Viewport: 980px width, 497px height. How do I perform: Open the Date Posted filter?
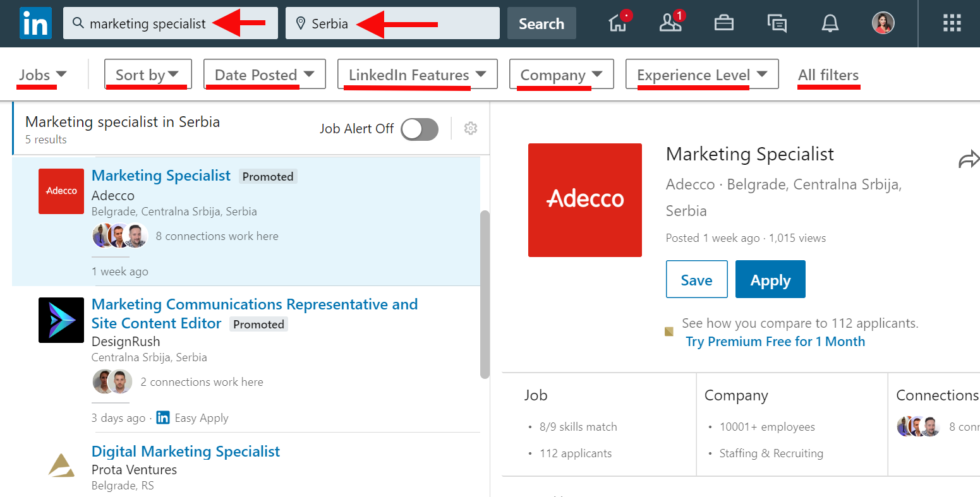265,75
